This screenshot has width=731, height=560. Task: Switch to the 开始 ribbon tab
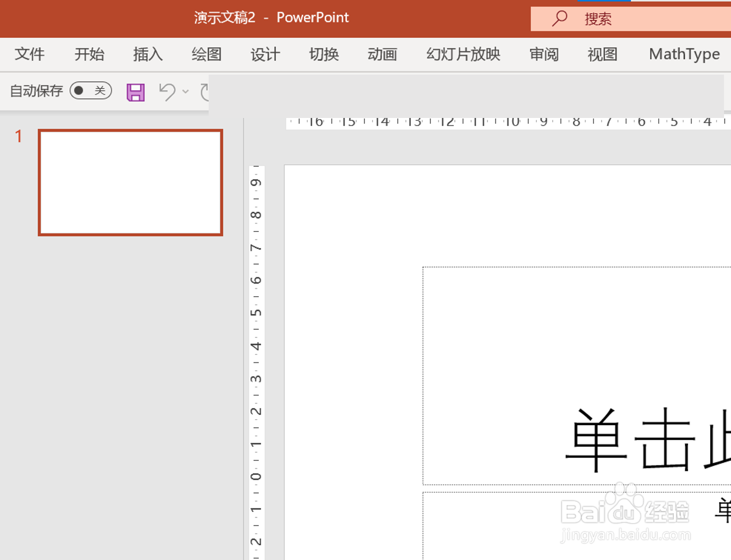click(89, 54)
